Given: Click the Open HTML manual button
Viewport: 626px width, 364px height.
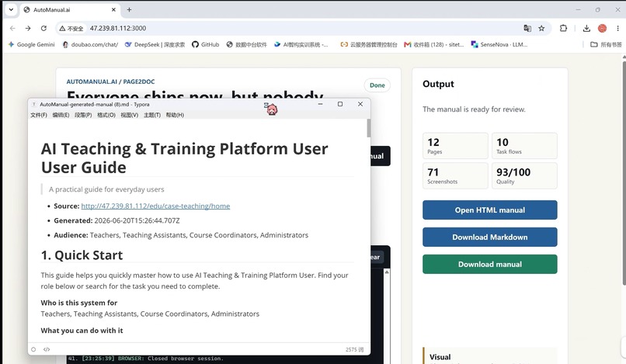Looking at the screenshot, I should click(x=490, y=210).
